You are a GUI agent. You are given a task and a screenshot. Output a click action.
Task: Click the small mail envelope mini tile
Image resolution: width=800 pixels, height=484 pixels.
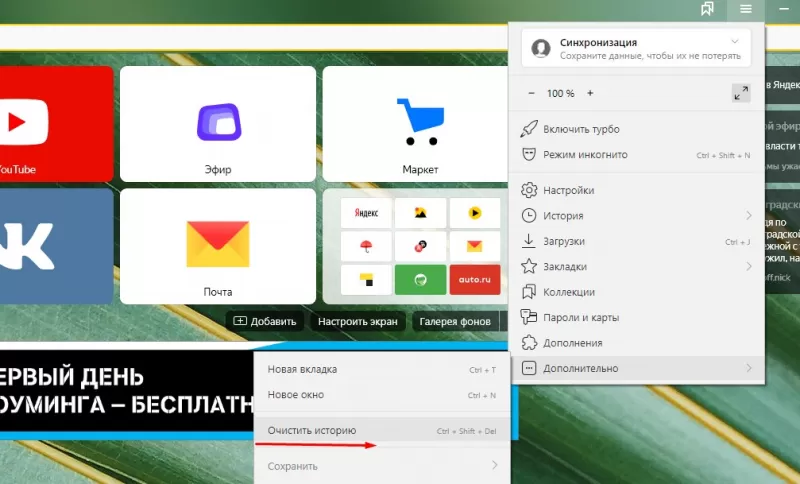[474, 246]
